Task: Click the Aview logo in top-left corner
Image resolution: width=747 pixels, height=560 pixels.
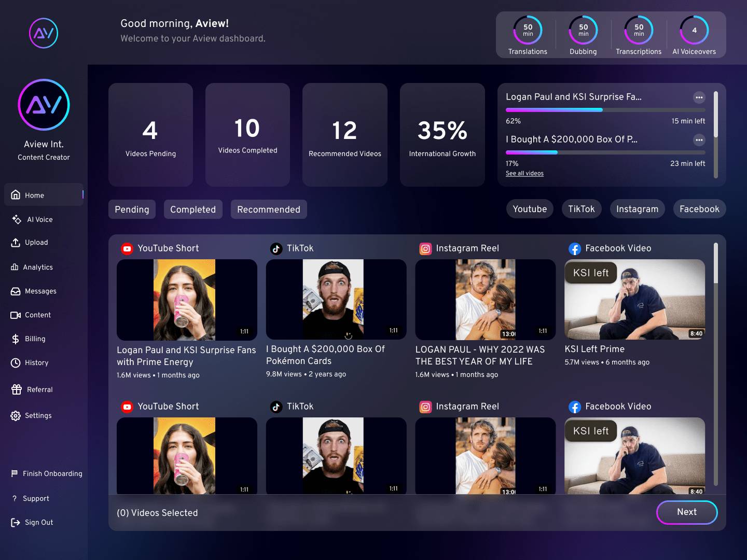Action: 44,33
